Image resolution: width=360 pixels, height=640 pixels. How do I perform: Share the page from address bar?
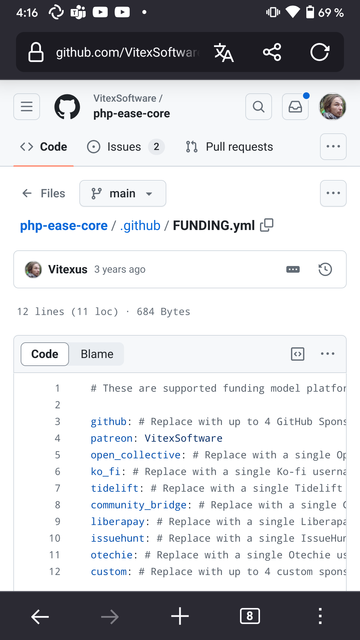point(272,52)
